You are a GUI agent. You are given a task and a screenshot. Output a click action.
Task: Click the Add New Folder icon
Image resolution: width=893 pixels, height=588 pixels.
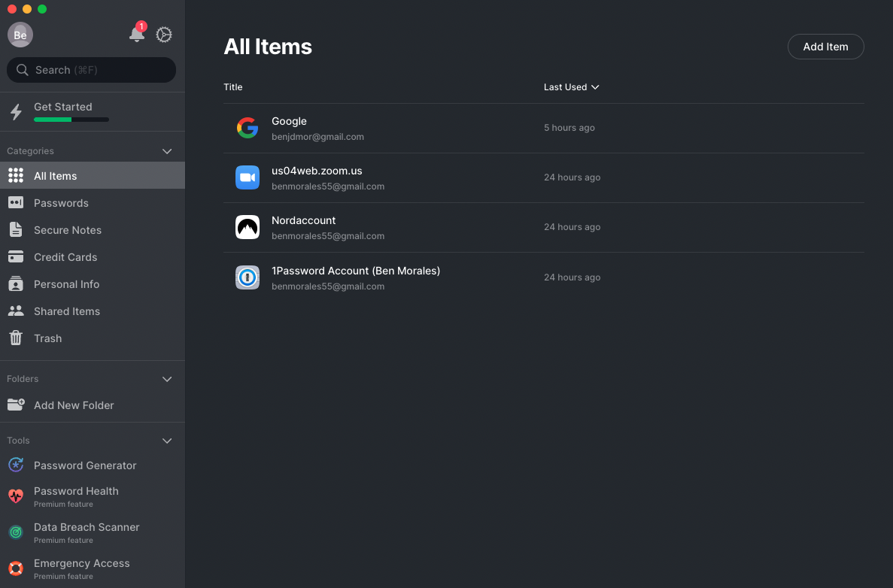(x=16, y=404)
